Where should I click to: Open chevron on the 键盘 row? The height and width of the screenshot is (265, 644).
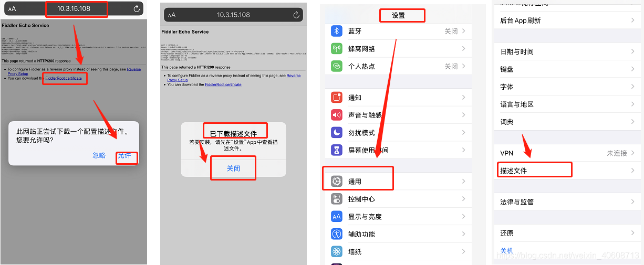(632, 69)
